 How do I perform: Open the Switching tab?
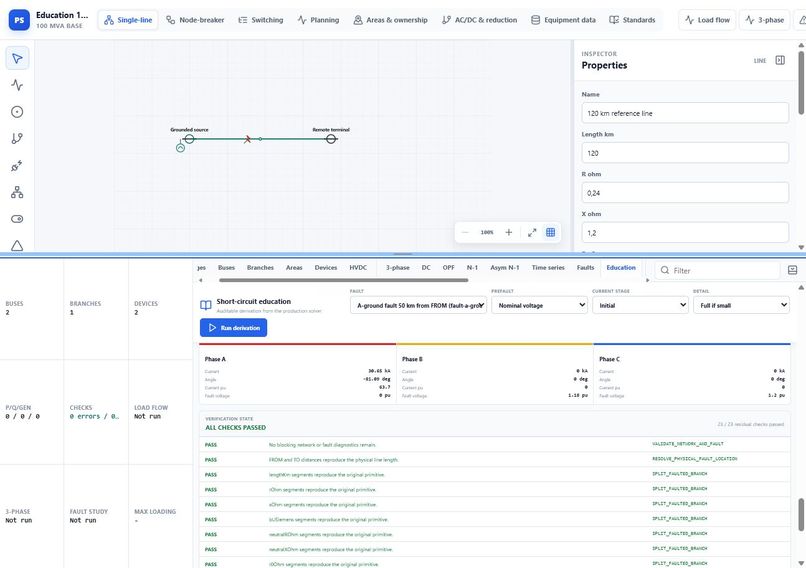tap(261, 20)
